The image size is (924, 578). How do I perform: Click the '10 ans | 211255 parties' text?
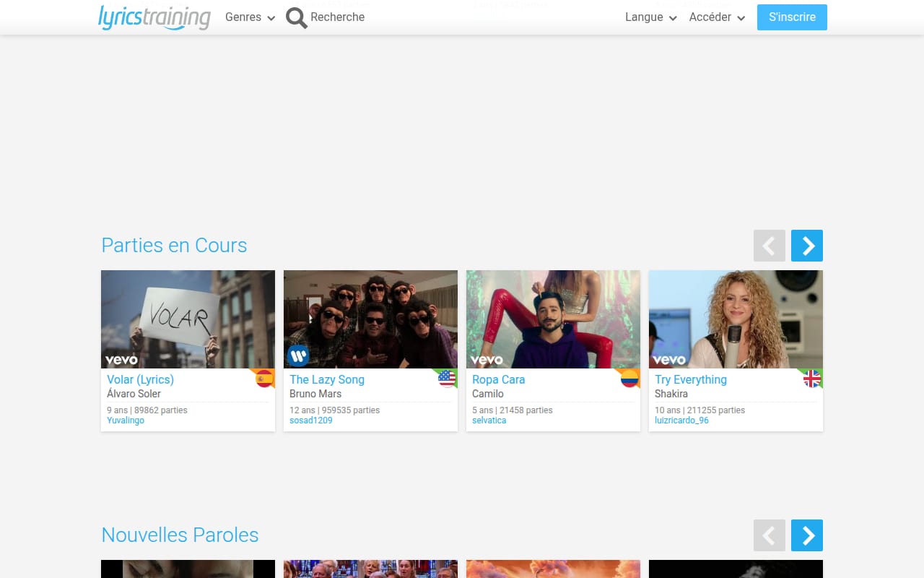[x=699, y=410]
